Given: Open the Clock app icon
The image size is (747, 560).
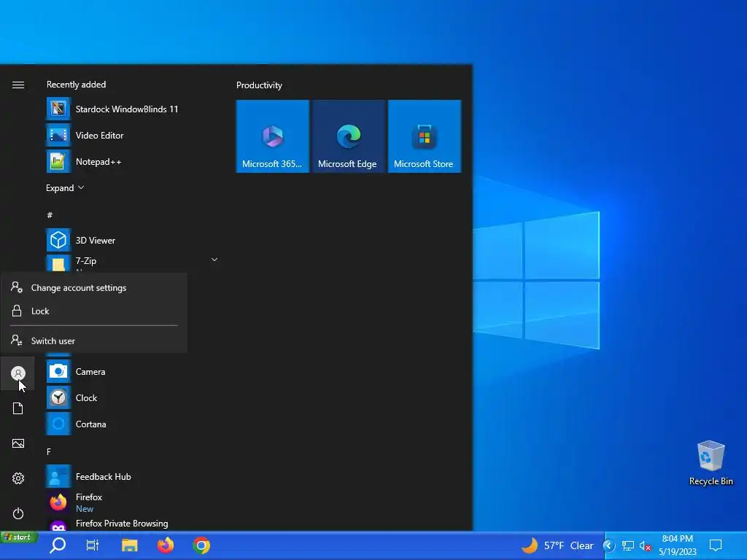Looking at the screenshot, I should tap(58, 397).
